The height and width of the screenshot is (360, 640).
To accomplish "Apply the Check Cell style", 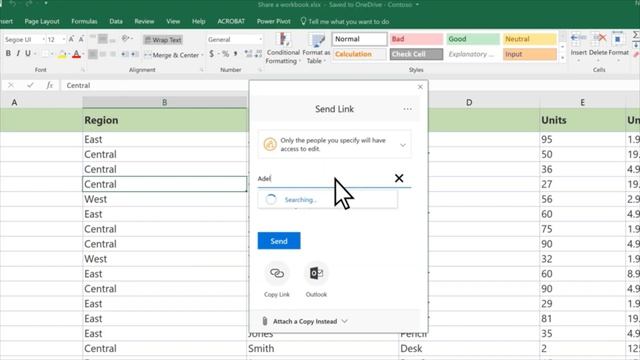I will pyautogui.click(x=416, y=54).
